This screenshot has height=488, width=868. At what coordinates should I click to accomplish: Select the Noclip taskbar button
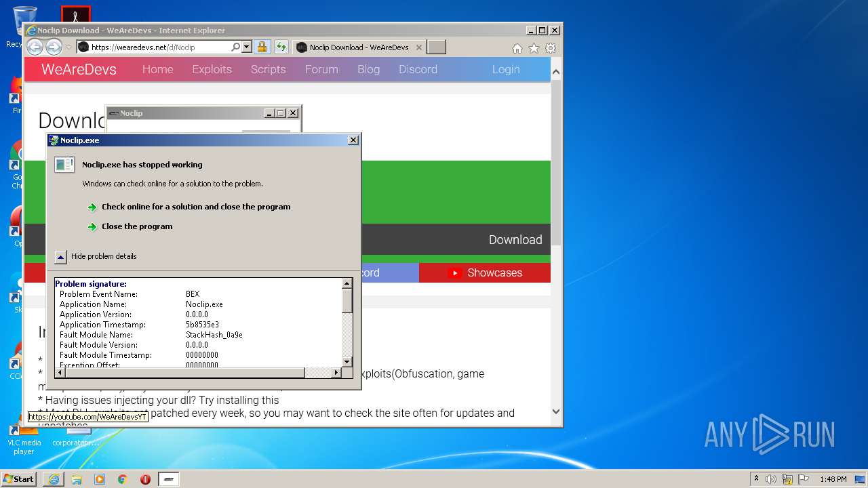(169, 479)
